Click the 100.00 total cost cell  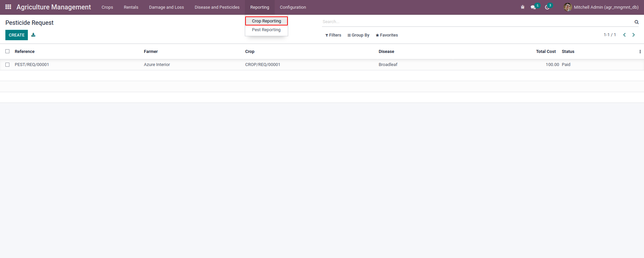point(552,65)
